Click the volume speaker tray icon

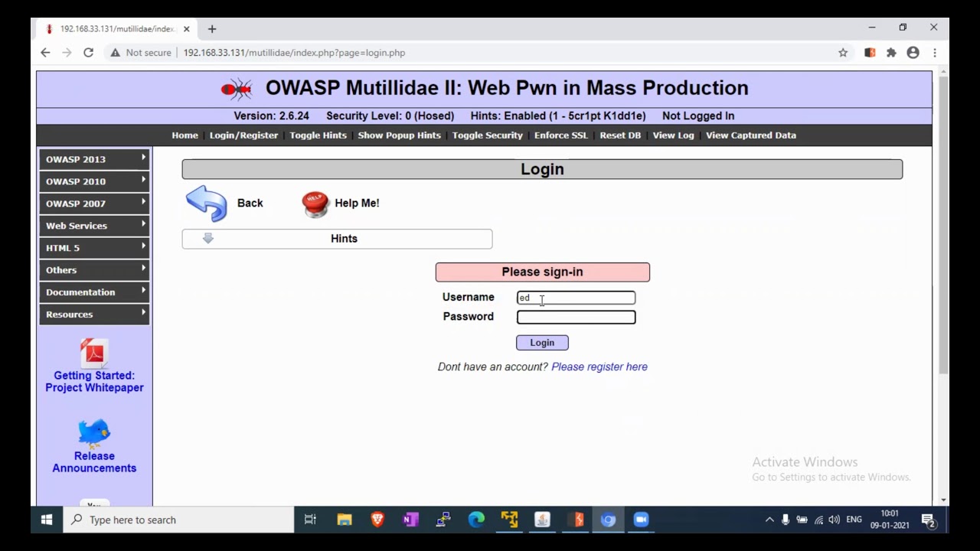point(834,520)
